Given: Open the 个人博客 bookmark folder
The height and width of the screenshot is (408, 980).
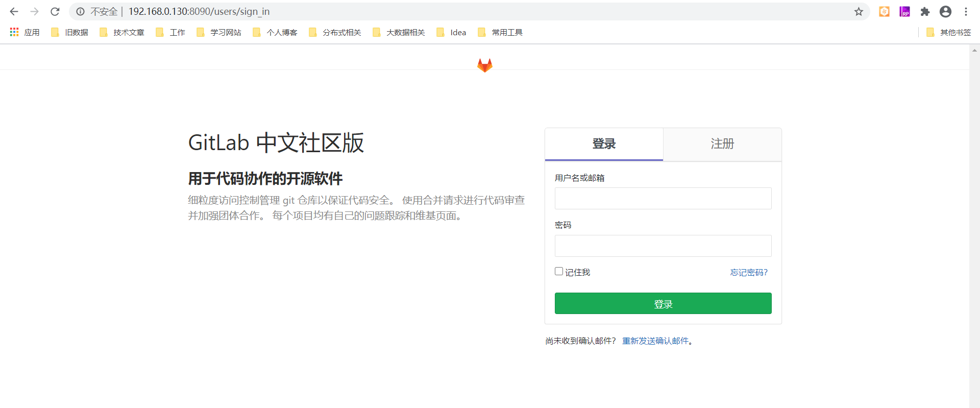Looking at the screenshot, I should pos(275,32).
